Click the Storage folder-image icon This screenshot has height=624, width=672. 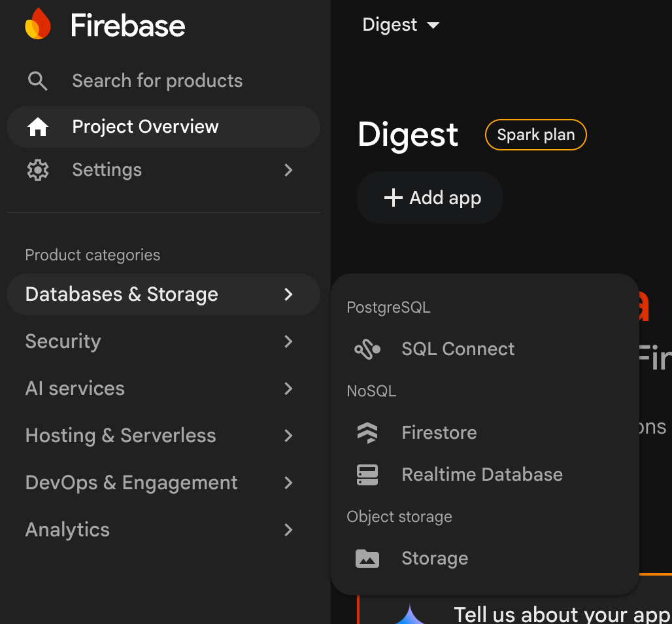[x=367, y=559]
